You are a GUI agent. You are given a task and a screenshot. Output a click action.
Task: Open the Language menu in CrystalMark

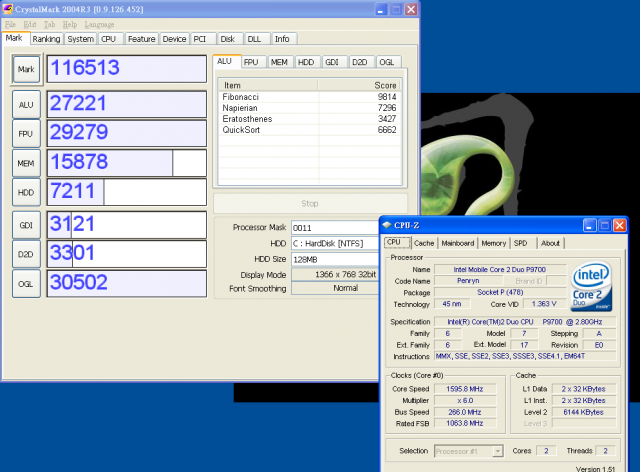(x=99, y=24)
